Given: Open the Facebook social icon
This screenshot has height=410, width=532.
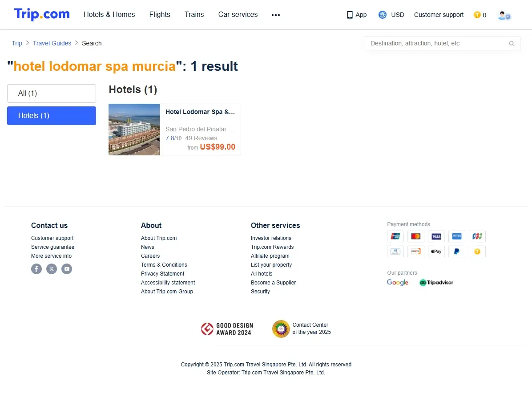Looking at the screenshot, I should click(36, 269).
